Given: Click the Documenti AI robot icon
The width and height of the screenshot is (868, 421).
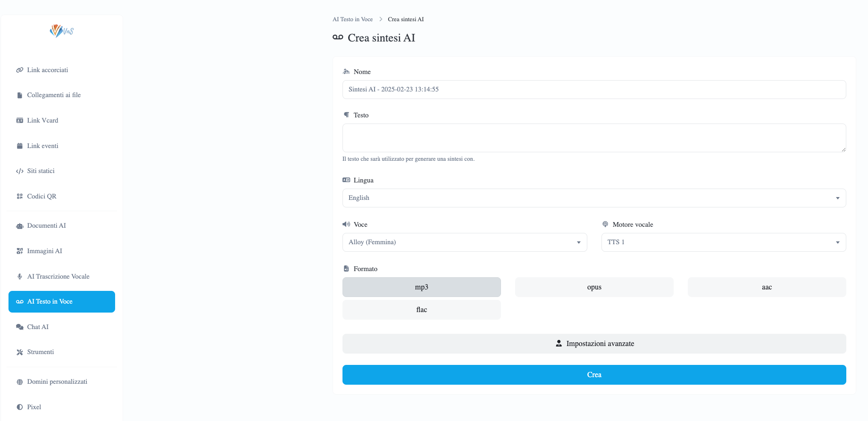Looking at the screenshot, I should (20, 226).
